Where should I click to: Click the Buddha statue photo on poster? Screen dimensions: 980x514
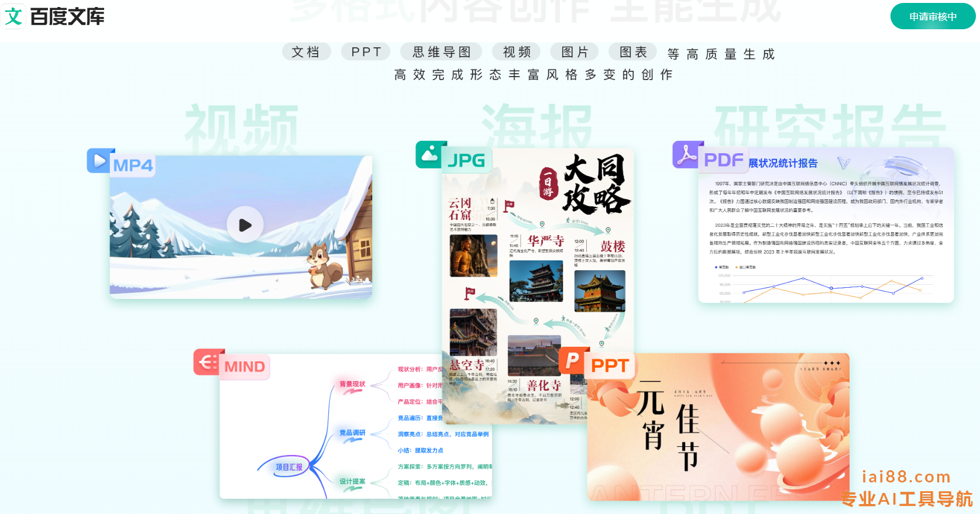click(x=473, y=256)
